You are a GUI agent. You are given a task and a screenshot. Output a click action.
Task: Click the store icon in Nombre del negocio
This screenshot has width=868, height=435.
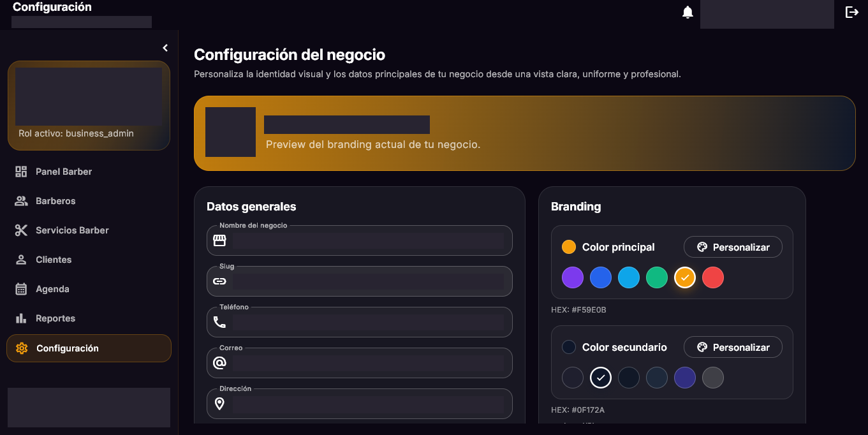click(x=219, y=240)
